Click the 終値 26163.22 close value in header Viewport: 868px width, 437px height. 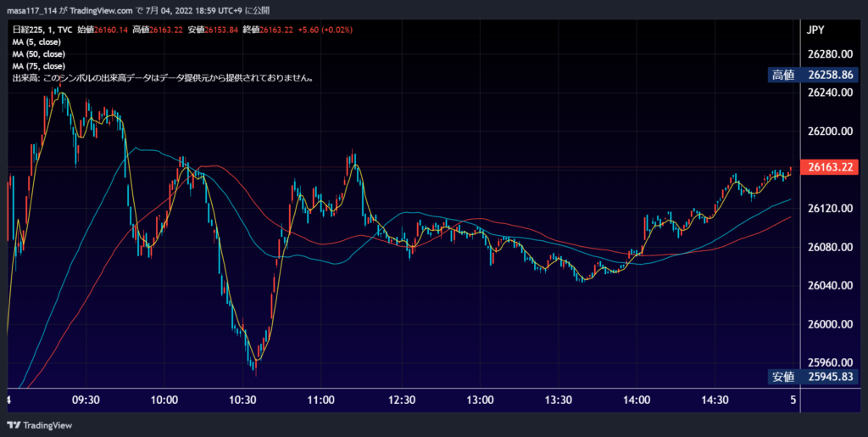click(x=268, y=30)
